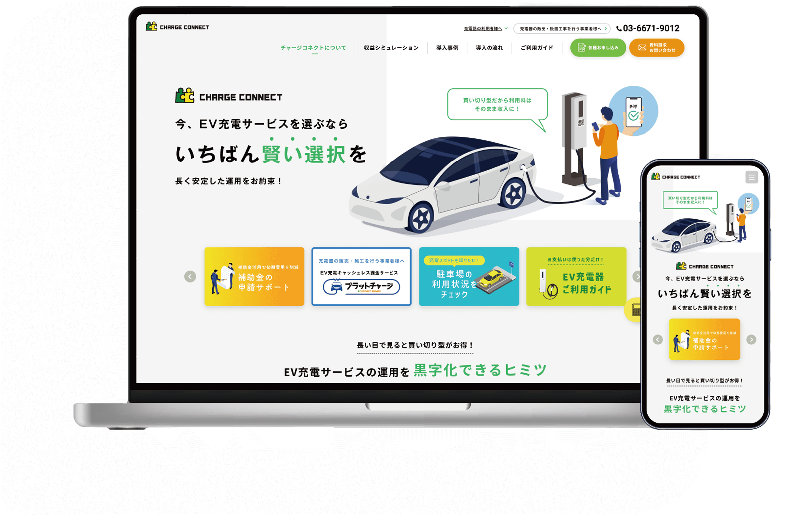
Task: Tap the mobile carousel next arrow
Action: pos(751,339)
